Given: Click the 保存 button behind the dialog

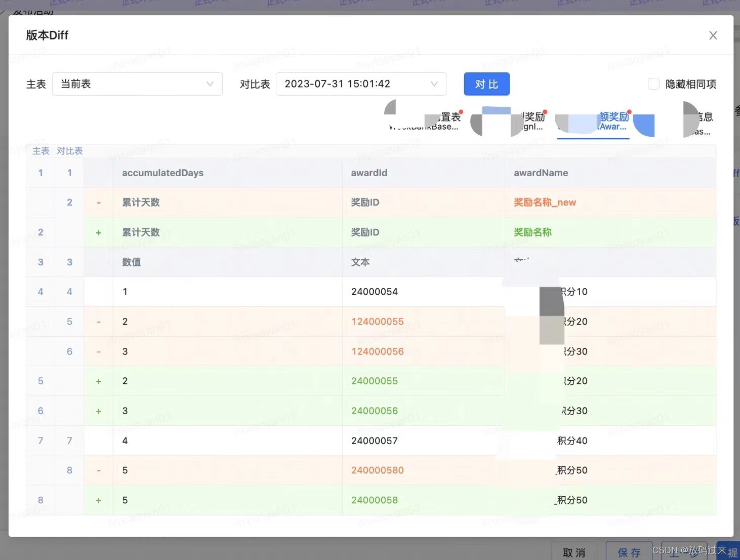Looking at the screenshot, I should pos(629,552).
